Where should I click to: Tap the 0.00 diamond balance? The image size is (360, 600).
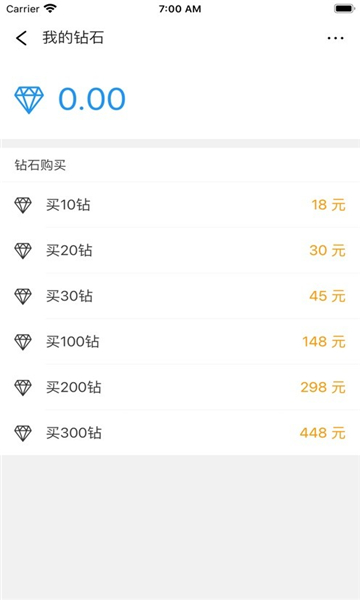click(x=92, y=99)
